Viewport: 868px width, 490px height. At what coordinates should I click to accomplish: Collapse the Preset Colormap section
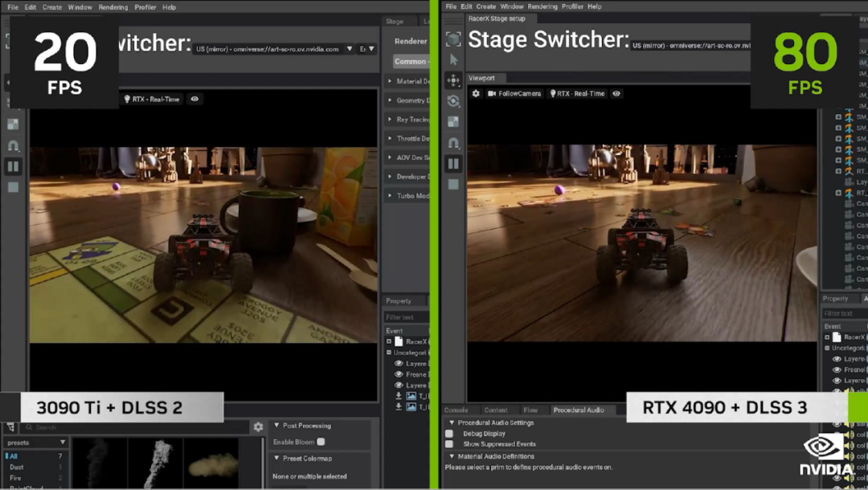(276, 458)
